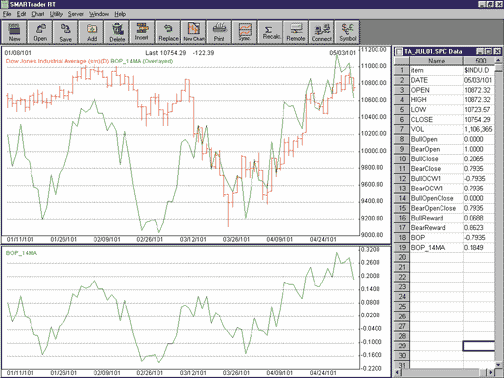Click the Add toolbar icon
Image resolution: width=504 pixels, height=378 pixels.
pyautogui.click(x=92, y=32)
